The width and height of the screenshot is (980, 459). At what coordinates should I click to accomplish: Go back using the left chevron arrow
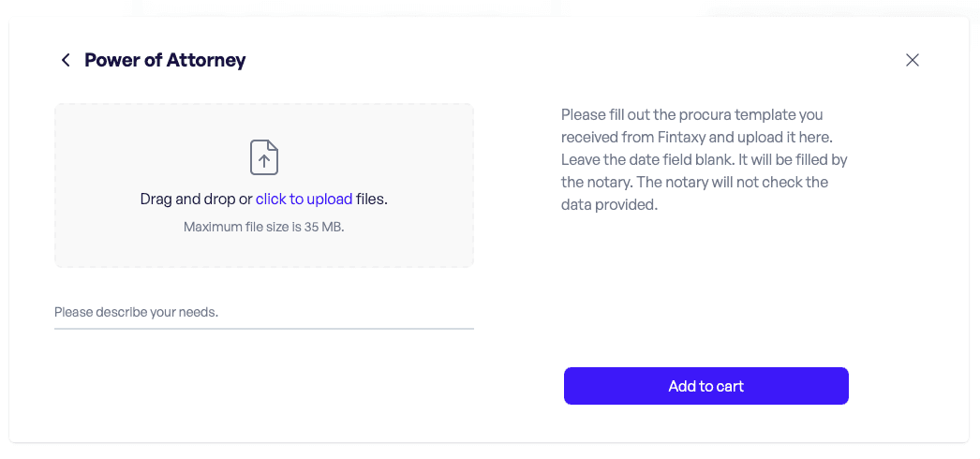pos(66,60)
